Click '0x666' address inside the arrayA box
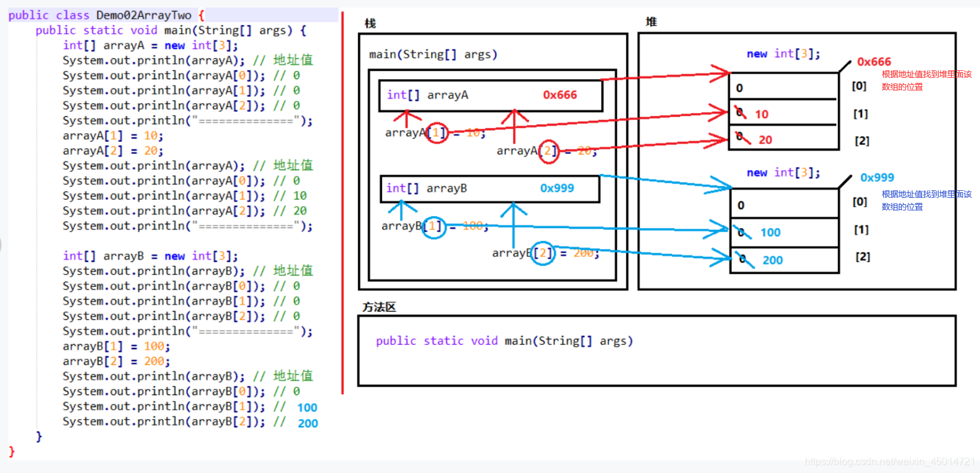 point(560,95)
